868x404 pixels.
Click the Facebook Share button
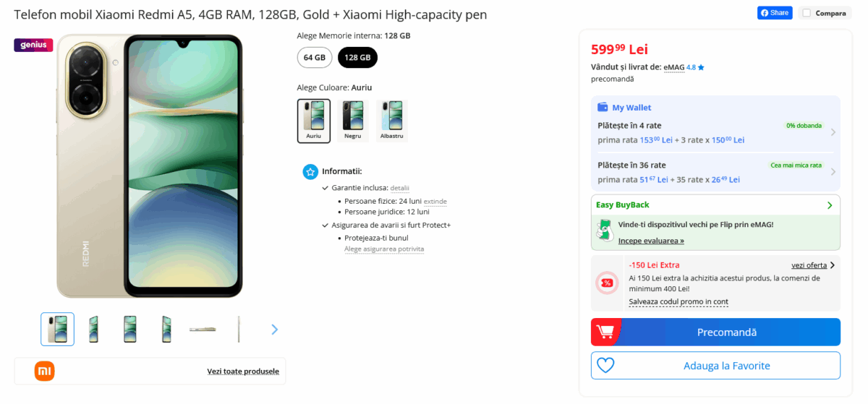pyautogui.click(x=775, y=13)
